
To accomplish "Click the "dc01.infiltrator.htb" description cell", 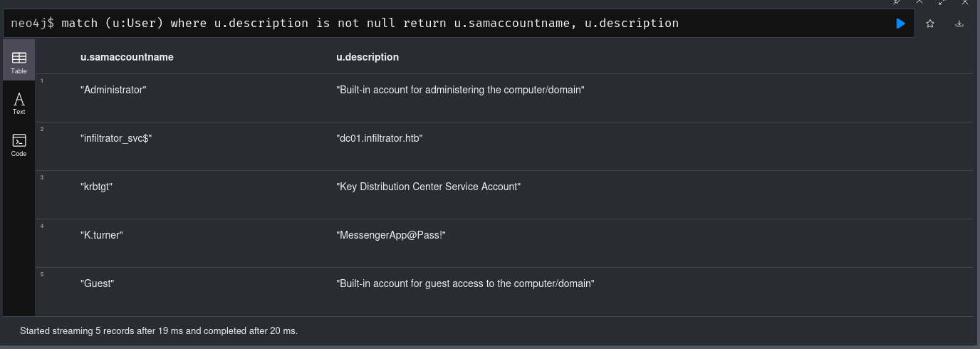I will 380,138.
